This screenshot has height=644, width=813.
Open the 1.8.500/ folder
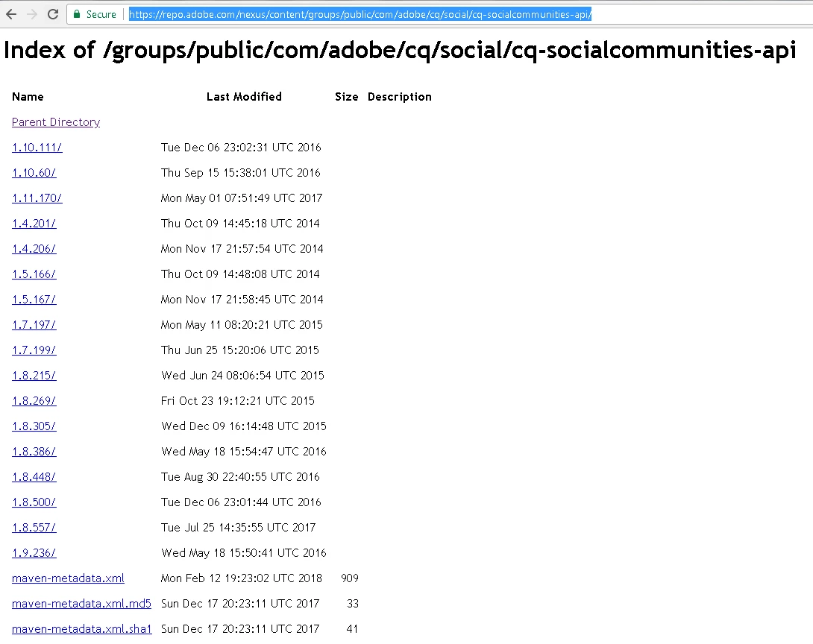click(x=34, y=503)
